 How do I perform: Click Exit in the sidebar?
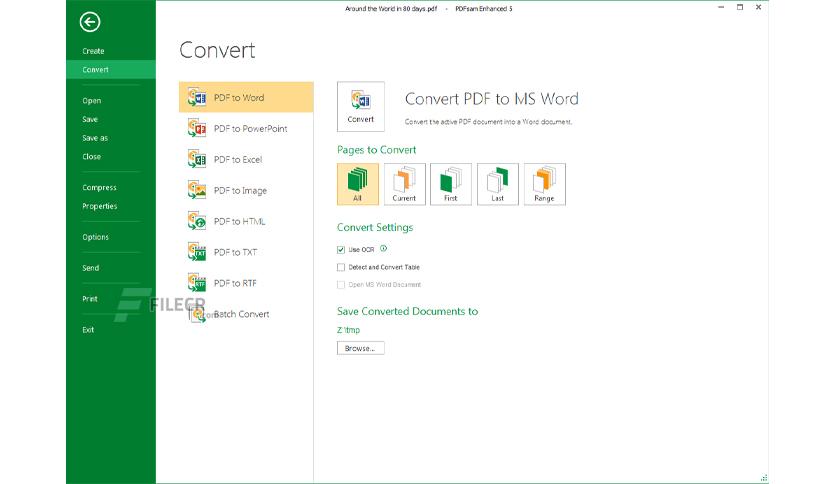click(111, 330)
